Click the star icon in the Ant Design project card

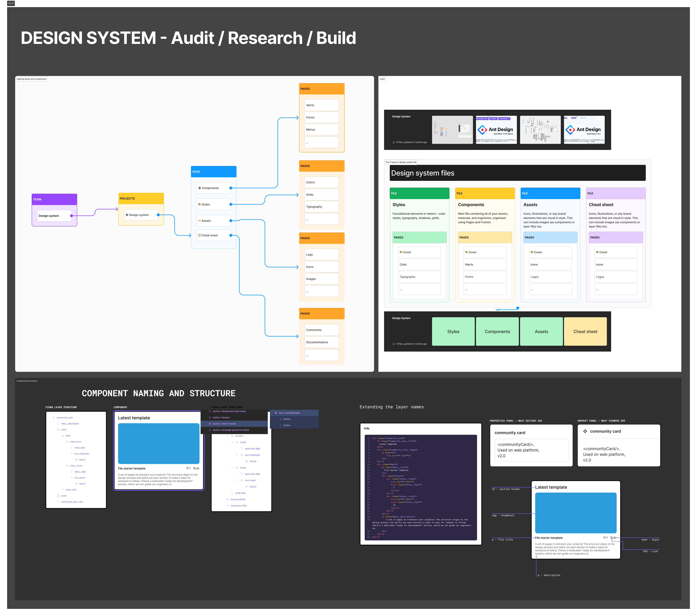(393, 142)
